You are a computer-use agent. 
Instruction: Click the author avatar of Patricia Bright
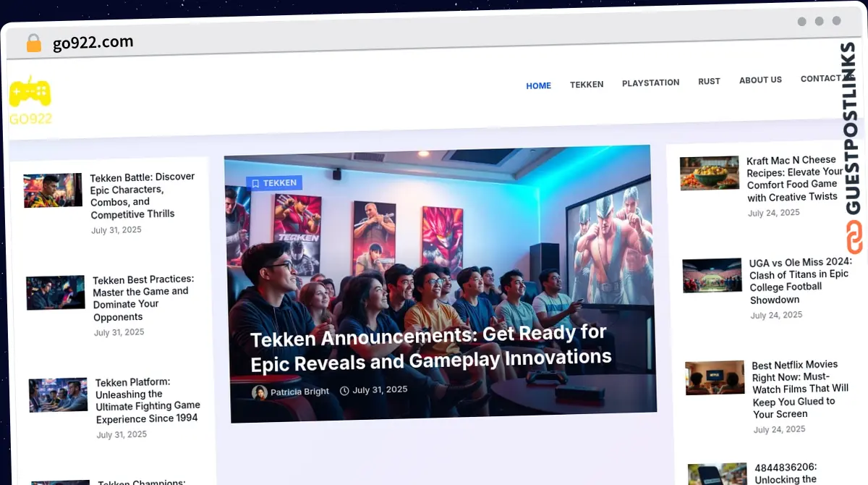click(260, 392)
